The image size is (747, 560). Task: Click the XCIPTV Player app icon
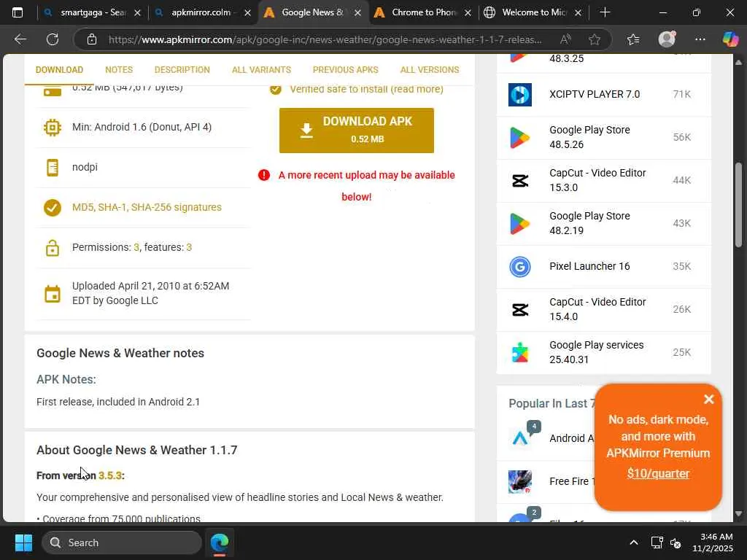pyautogui.click(x=519, y=94)
